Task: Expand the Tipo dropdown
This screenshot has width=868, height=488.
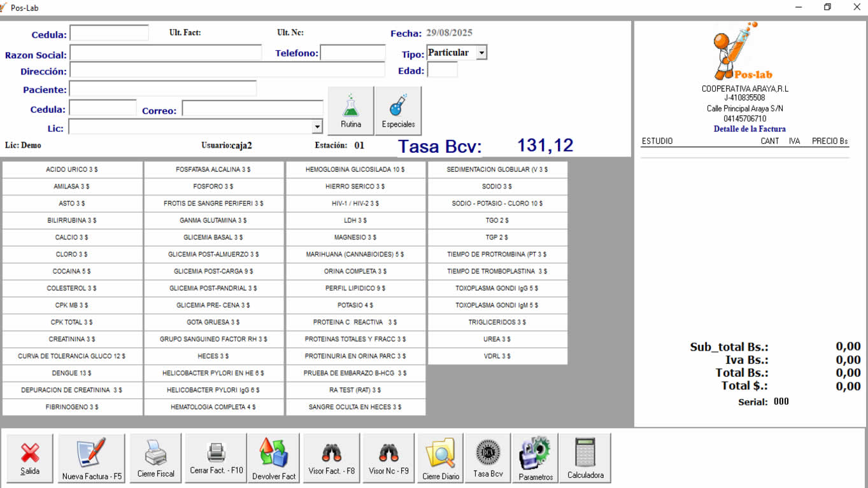Action: (481, 53)
